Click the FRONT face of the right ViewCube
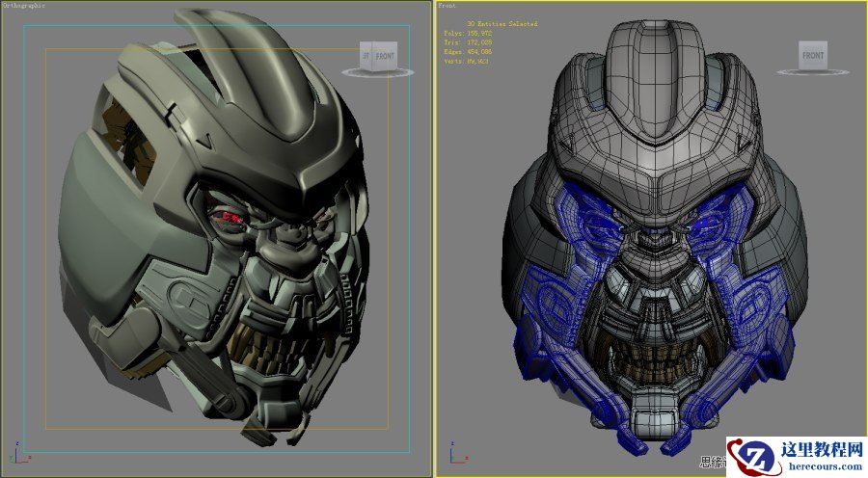Image resolution: width=868 pixels, height=478 pixels. (x=812, y=56)
